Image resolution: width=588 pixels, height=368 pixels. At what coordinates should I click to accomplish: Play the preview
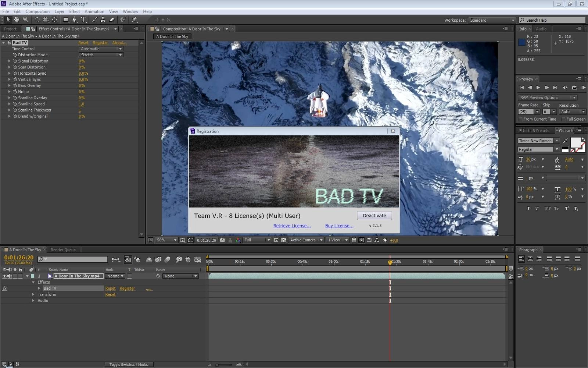click(538, 88)
